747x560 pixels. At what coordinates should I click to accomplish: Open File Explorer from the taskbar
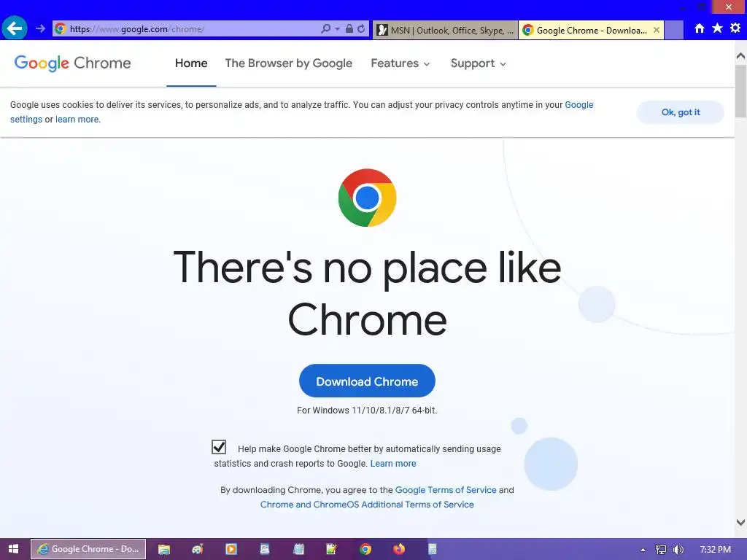pyautogui.click(x=164, y=549)
